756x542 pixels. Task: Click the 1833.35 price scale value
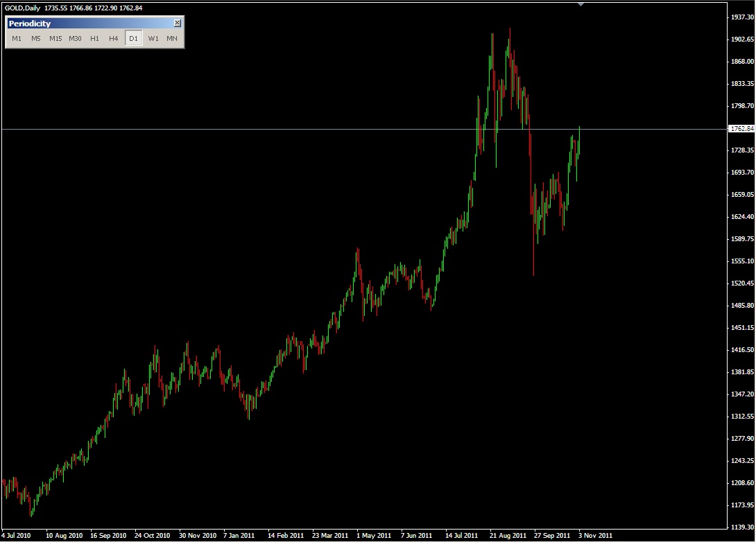742,83
